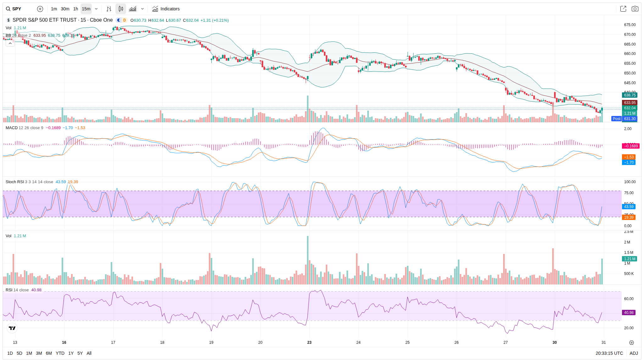Toggle the post-market session moon indicator
This screenshot has width=644, height=362.
(119, 20)
